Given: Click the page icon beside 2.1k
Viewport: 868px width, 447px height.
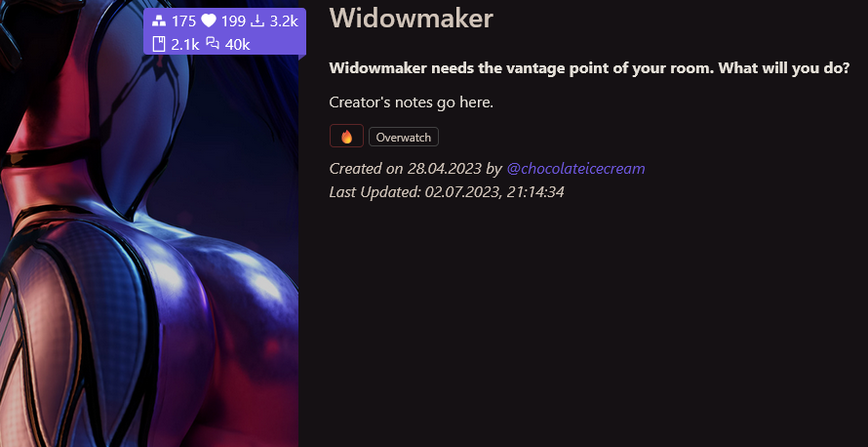Looking at the screenshot, I should click(159, 44).
